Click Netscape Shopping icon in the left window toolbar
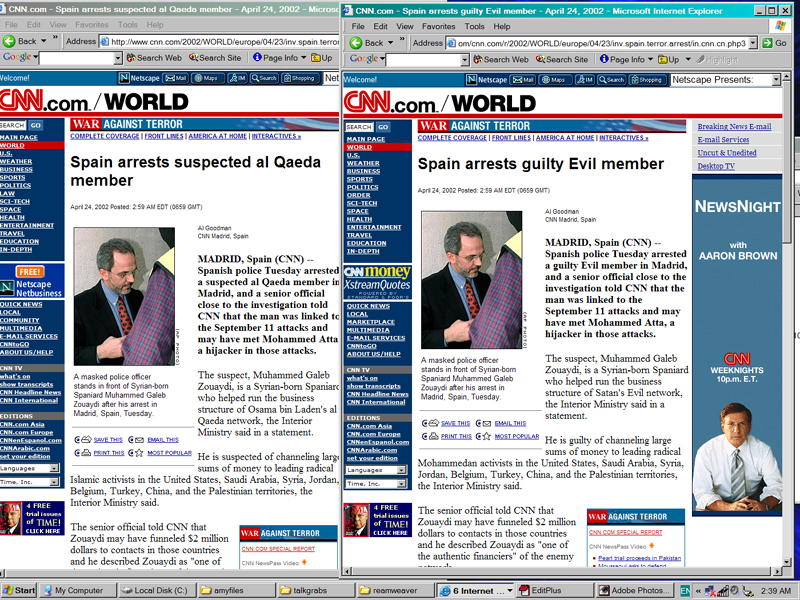This screenshot has width=800, height=600. coord(299,78)
